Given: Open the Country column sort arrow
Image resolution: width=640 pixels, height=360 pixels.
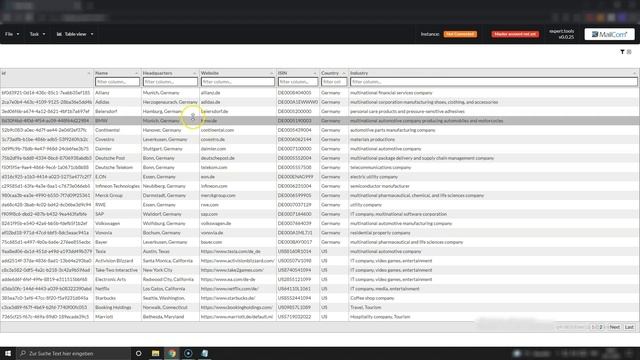Looking at the screenshot, I should click(x=344, y=73).
